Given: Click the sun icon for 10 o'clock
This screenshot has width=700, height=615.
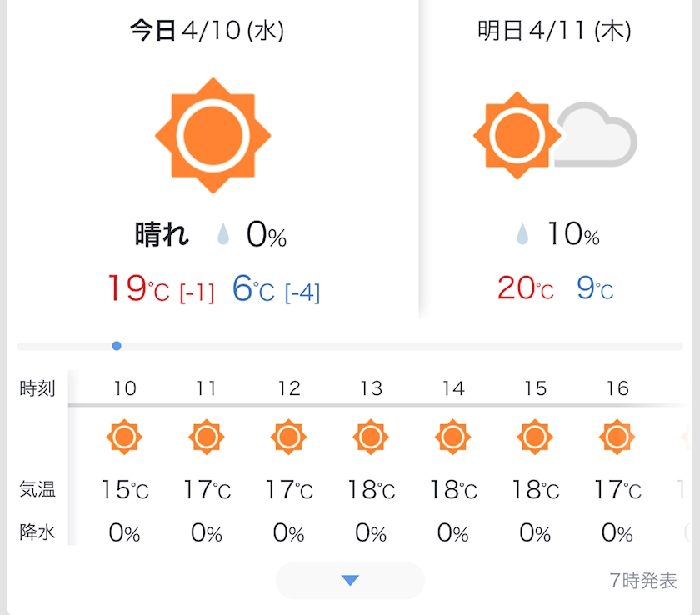Looking at the screenshot, I should [x=125, y=437].
